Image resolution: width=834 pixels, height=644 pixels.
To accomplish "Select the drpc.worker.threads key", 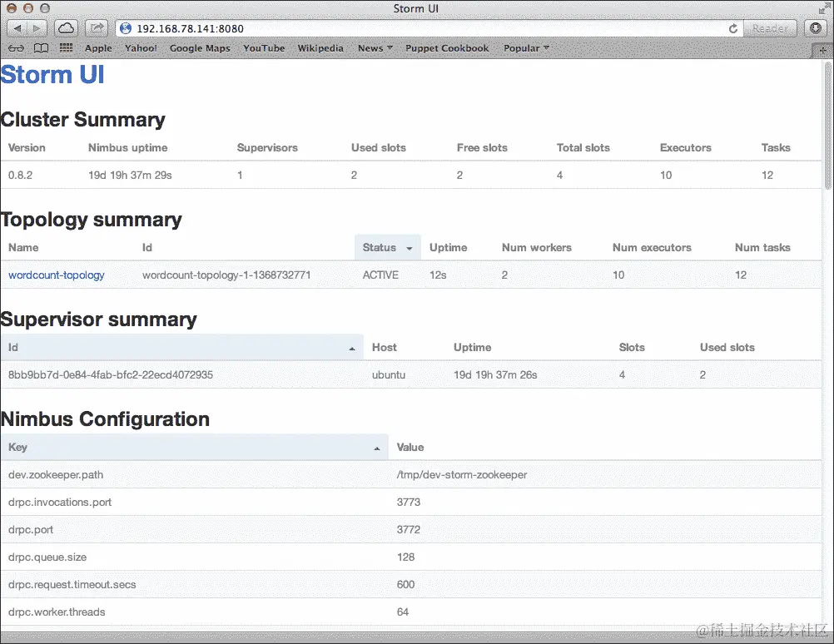I will [57, 612].
